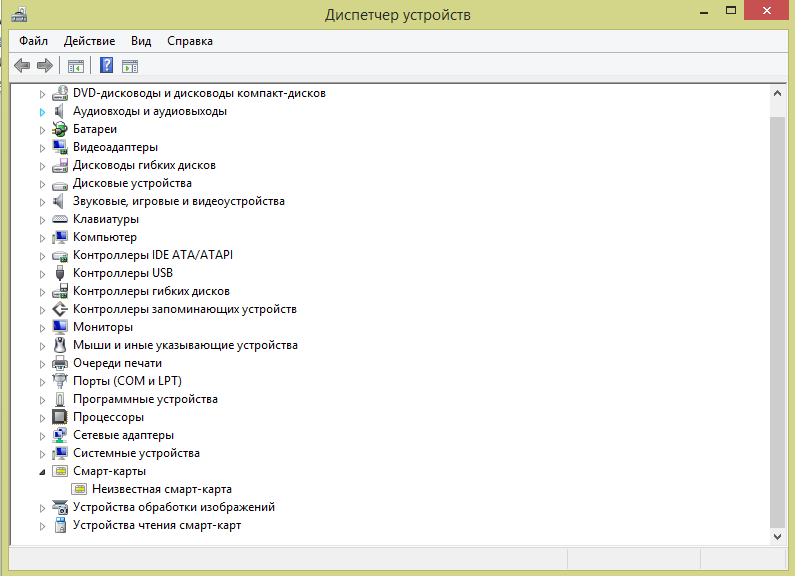Click the Клавиатуры keyboard icon
This screenshot has width=795, height=576.
[60, 219]
